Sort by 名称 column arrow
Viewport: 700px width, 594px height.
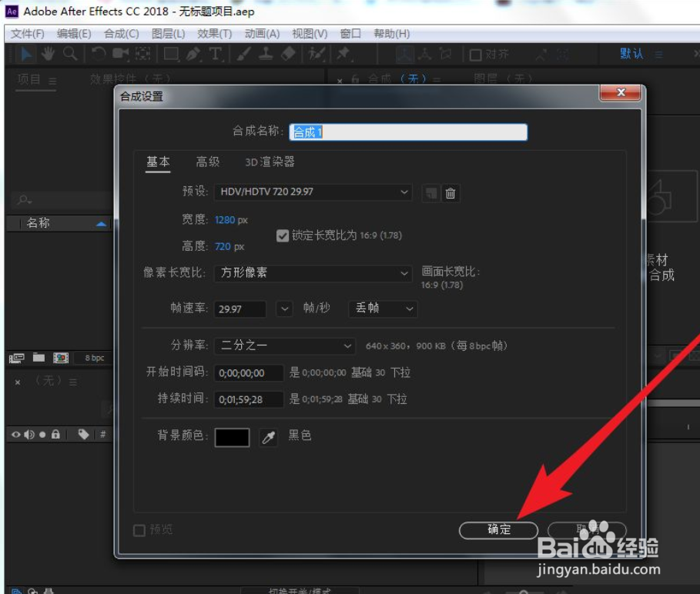click(x=102, y=224)
